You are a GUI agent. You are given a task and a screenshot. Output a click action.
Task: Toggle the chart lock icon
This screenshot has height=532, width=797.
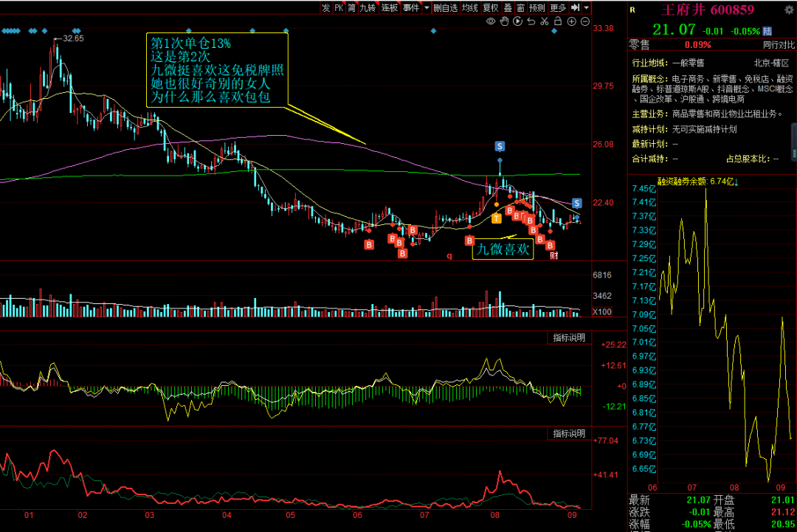(558, 21)
